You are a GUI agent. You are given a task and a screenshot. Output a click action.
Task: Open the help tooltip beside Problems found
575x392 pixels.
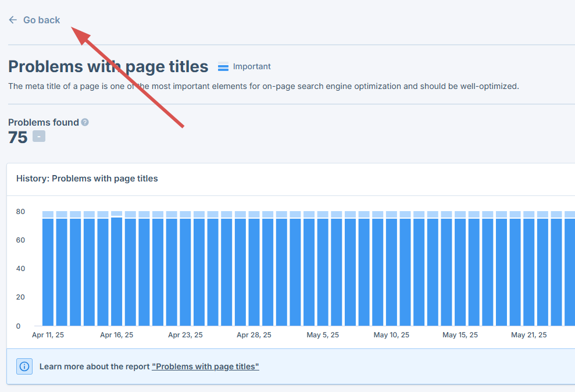click(x=85, y=122)
